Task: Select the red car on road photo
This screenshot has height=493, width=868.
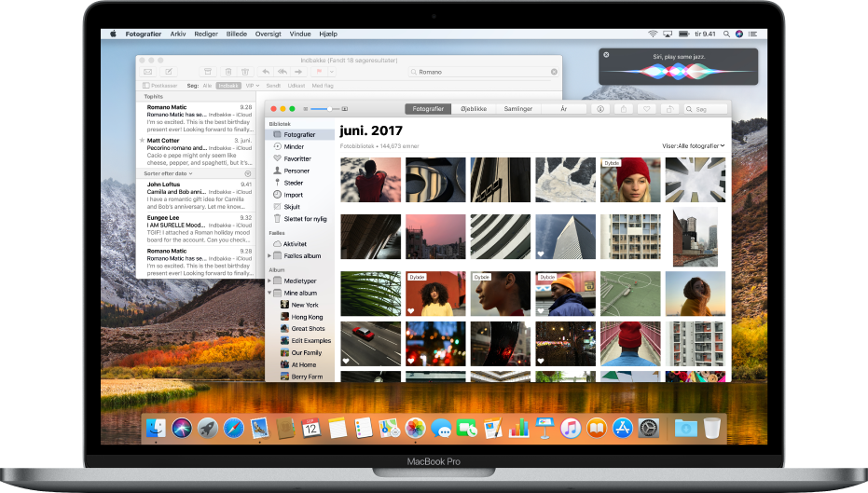Action: [x=370, y=344]
